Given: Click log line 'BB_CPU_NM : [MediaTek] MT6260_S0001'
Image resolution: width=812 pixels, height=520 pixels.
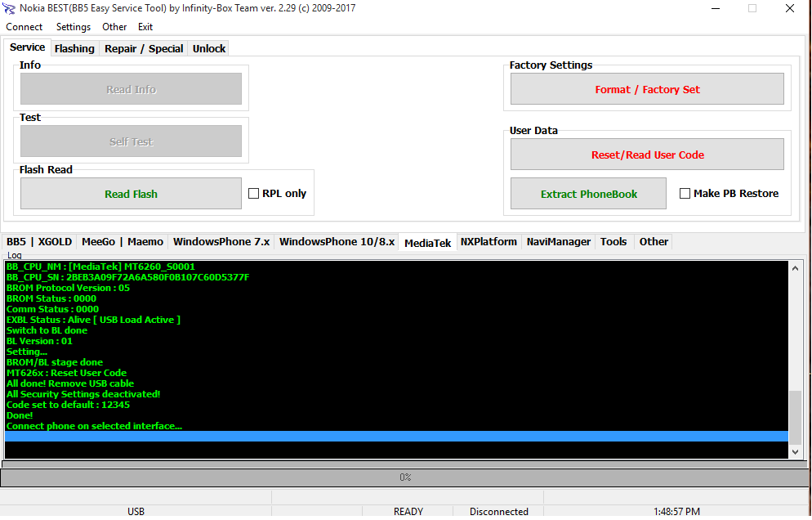Looking at the screenshot, I should tap(100, 267).
